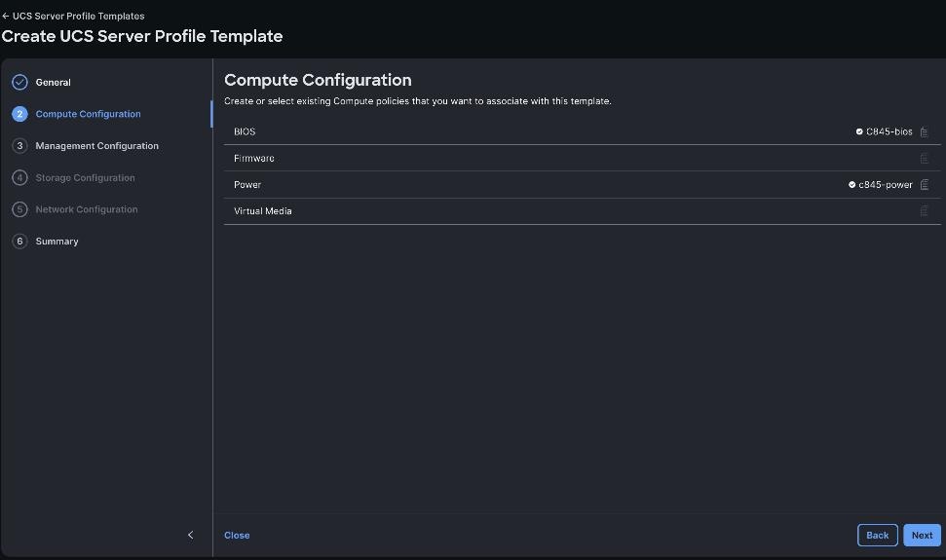Click the step 5 number badge
Screen dimensions: 946x560
pyautogui.click(x=19, y=209)
